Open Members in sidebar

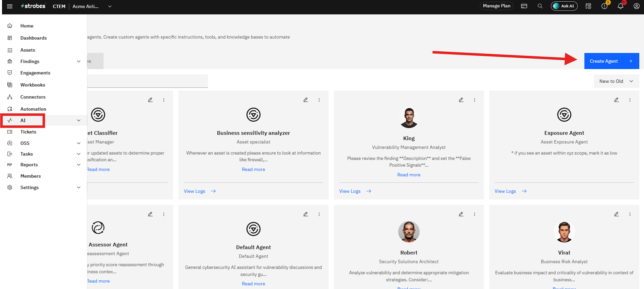pyautogui.click(x=30, y=176)
